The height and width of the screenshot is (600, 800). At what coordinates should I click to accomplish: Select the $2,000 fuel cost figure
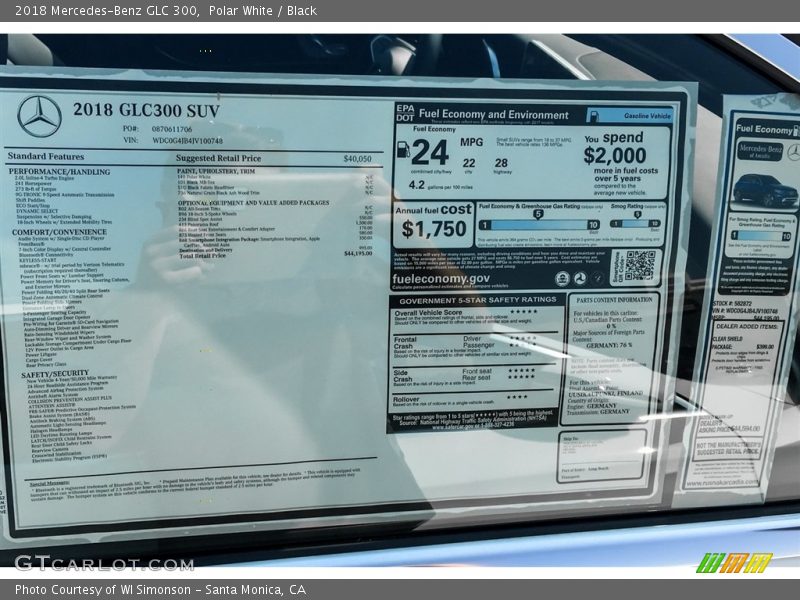(615, 156)
